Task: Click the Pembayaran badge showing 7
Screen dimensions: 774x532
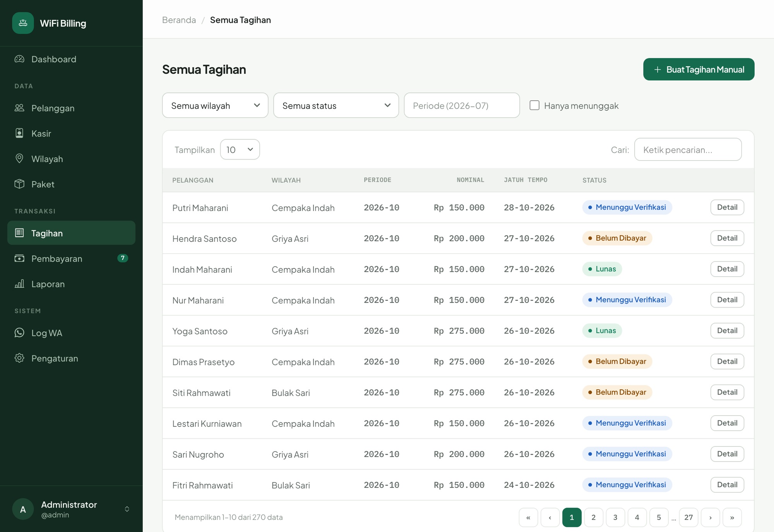Action: 123,258
